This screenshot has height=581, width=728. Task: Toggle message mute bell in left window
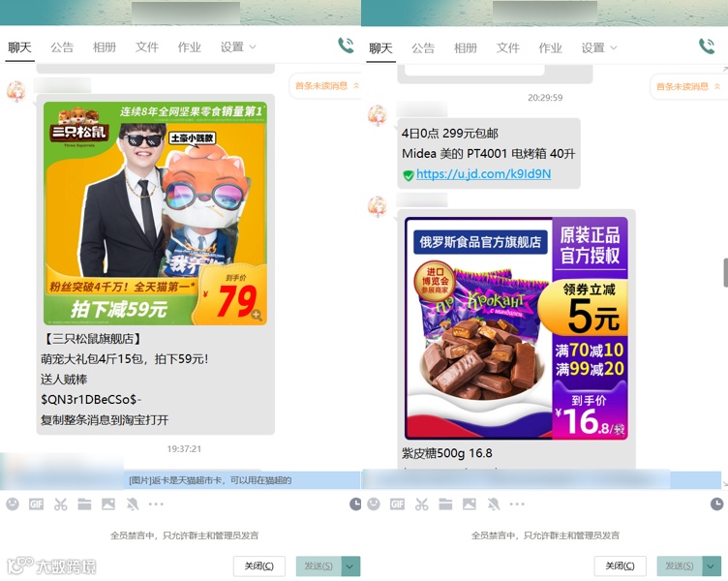(133, 504)
